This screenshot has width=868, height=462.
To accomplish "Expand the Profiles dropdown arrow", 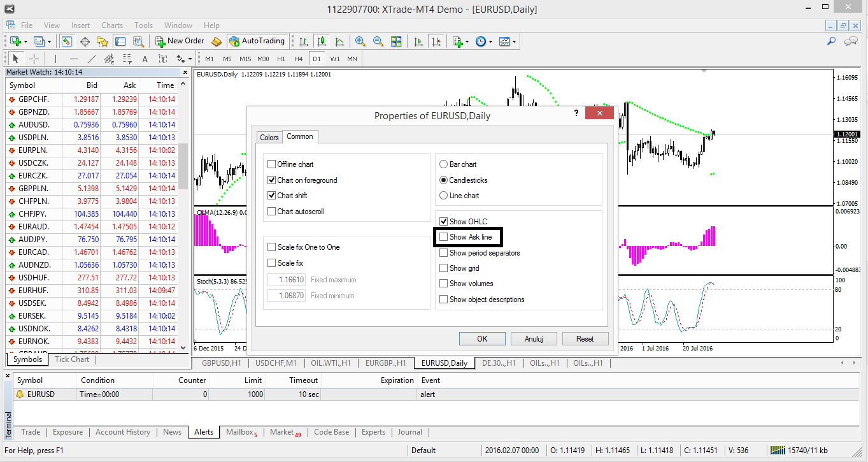I will tap(49, 41).
